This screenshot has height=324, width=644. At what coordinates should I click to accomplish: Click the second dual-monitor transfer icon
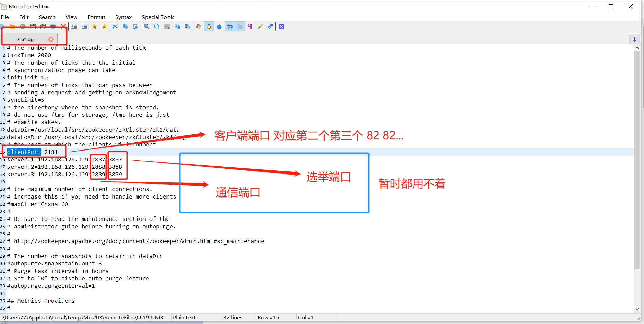coord(188,26)
